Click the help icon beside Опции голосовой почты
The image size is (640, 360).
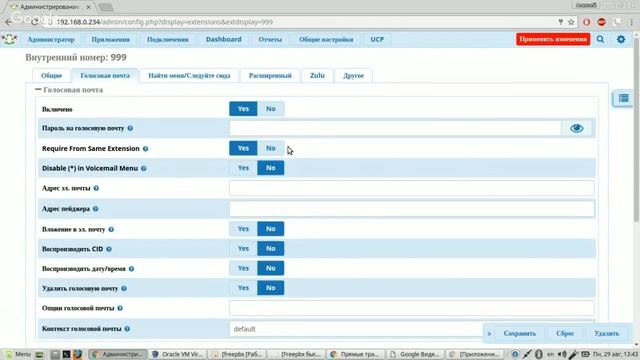[x=120, y=308]
